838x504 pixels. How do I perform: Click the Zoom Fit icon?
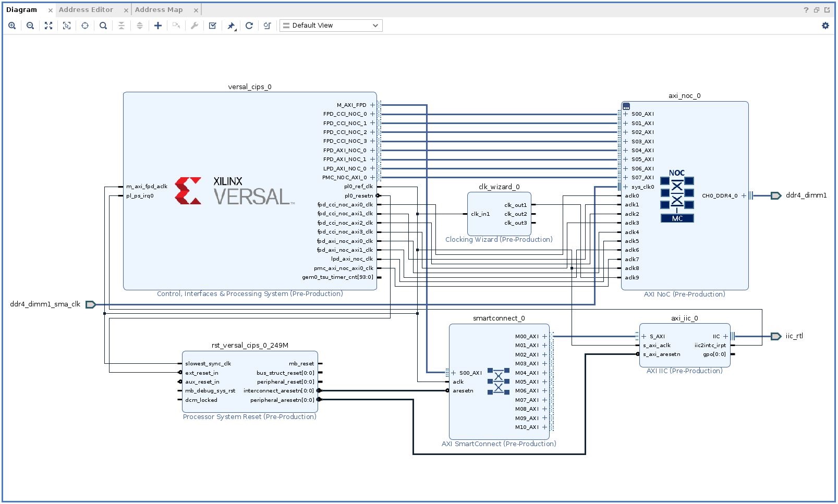point(48,26)
